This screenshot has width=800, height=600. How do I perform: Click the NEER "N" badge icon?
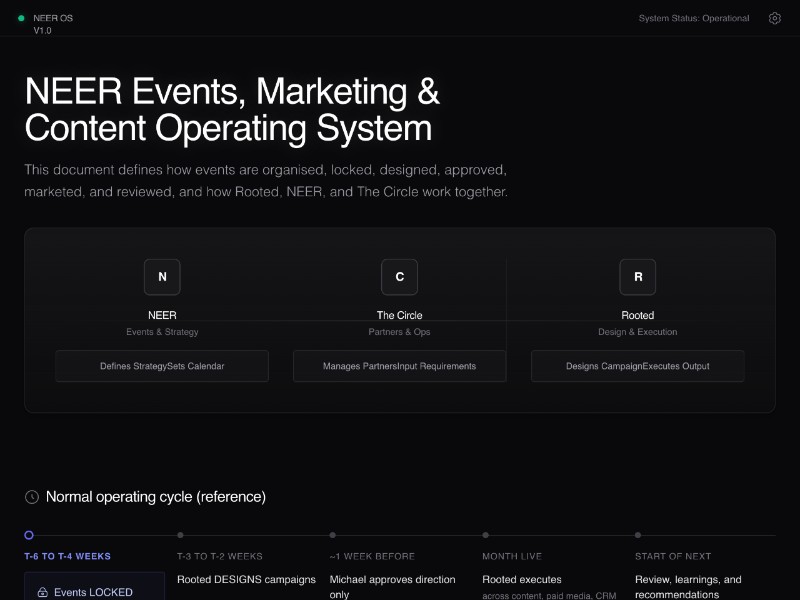pyautogui.click(x=162, y=277)
